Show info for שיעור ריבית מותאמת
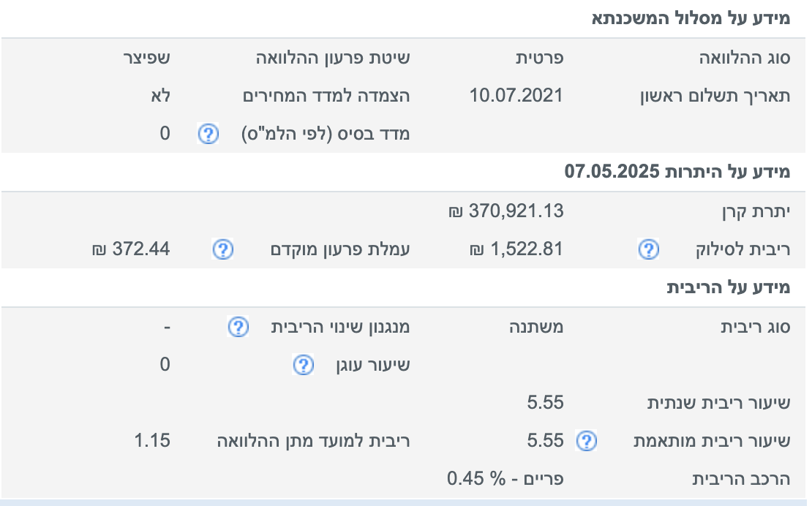Viewport: 812px width, 506px height. coord(587,441)
